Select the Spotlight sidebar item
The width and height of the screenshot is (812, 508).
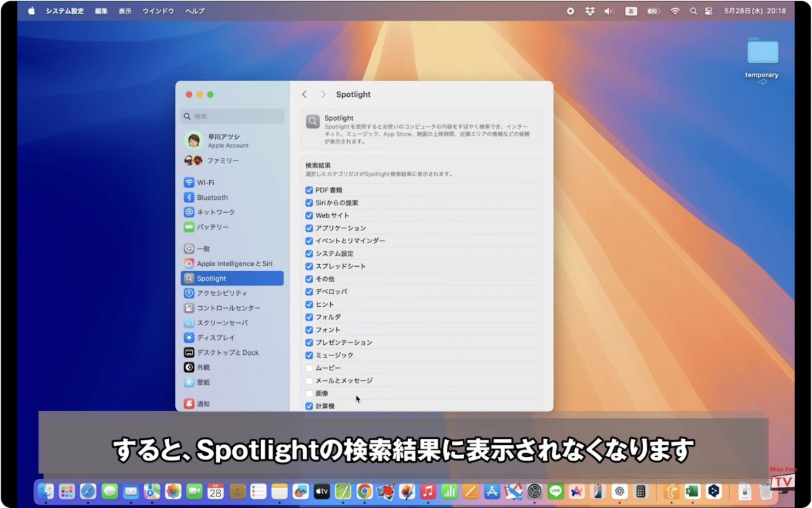tap(232, 278)
